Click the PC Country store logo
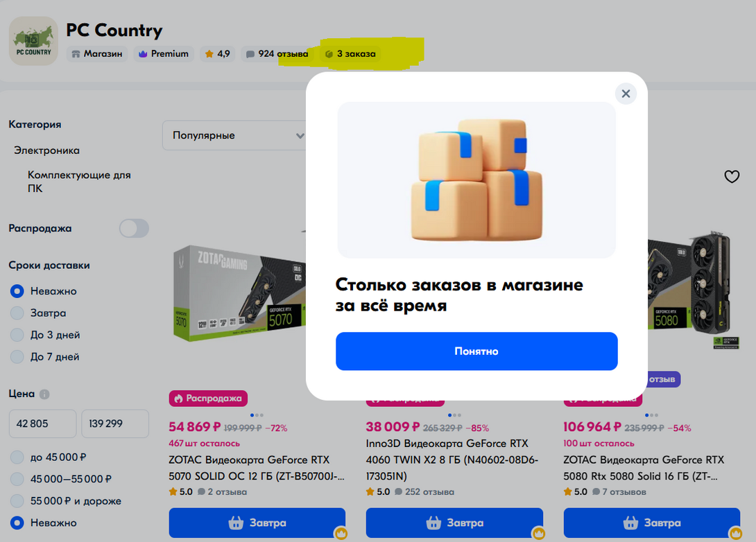The image size is (756, 542). click(x=34, y=41)
